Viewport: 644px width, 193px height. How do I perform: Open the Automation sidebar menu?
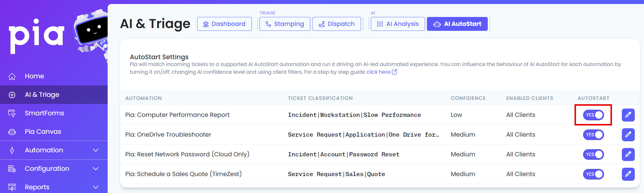pyautogui.click(x=54, y=150)
